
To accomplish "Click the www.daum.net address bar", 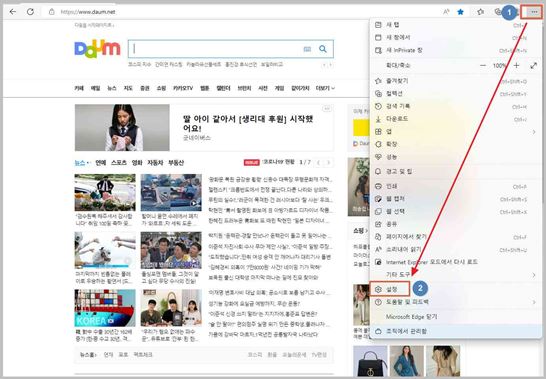I will coord(88,12).
